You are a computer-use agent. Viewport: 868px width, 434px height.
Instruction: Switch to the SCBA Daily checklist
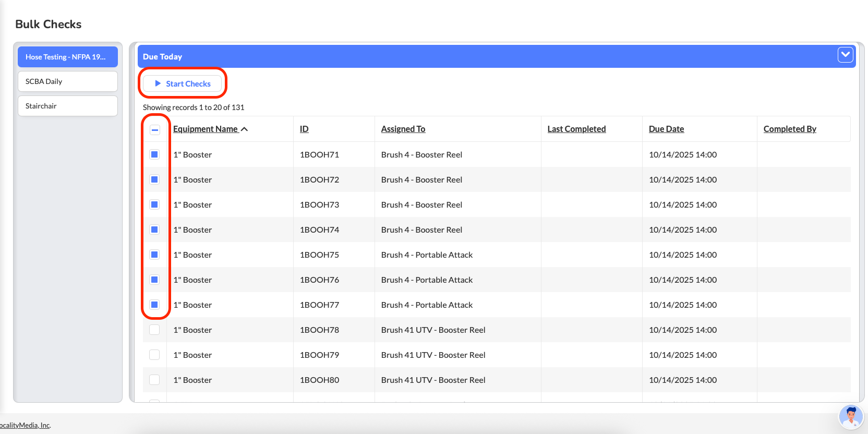[x=68, y=81]
